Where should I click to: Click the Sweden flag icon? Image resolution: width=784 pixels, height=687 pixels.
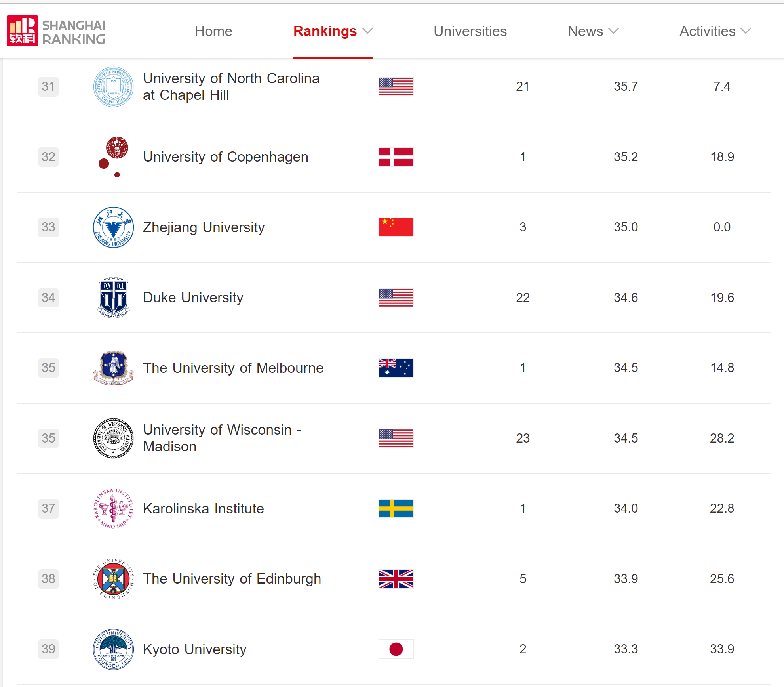[x=396, y=508]
